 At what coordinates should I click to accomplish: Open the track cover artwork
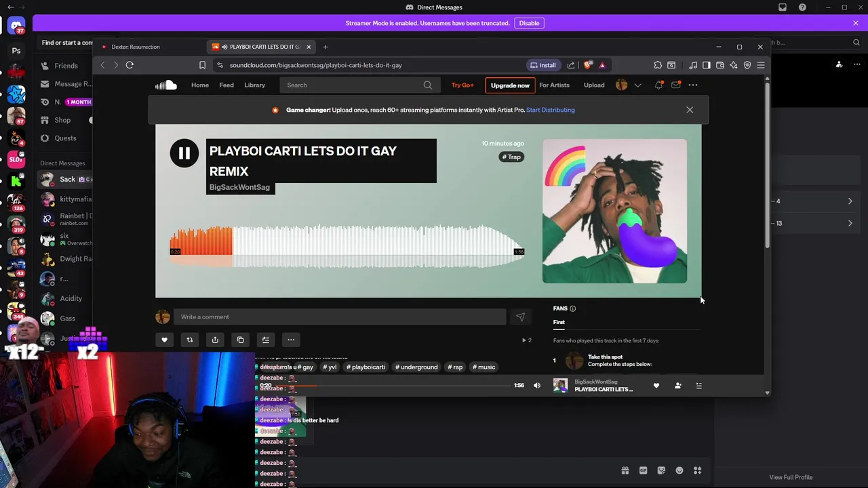tap(614, 211)
